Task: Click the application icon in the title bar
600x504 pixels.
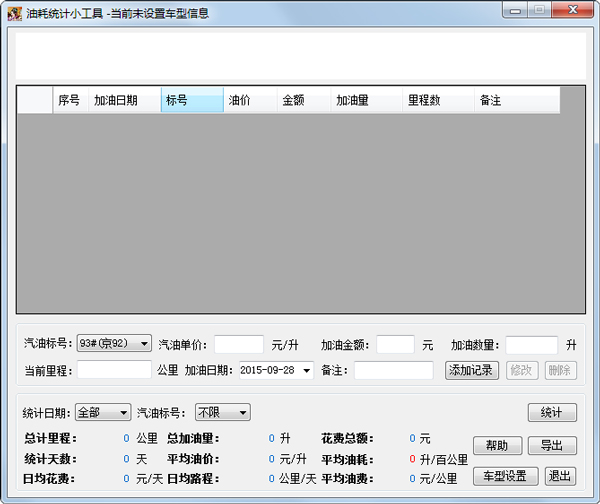Action: tap(15, 14)
